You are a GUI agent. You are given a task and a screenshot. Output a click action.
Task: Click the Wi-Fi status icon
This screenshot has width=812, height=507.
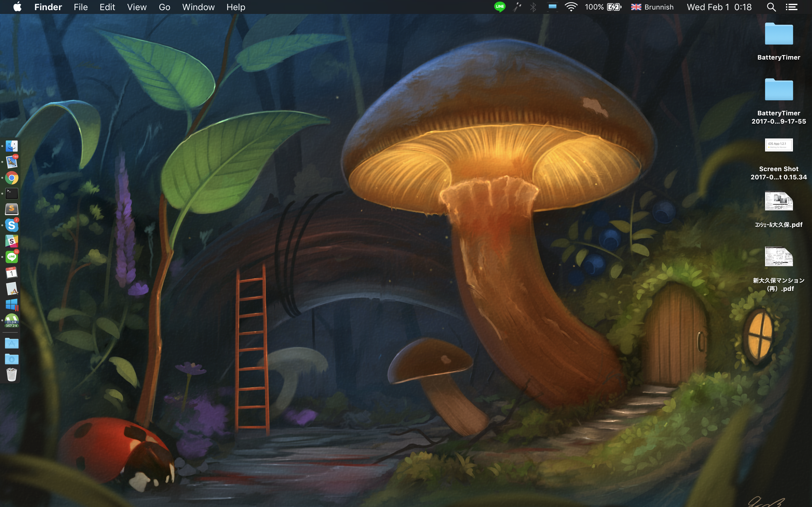coord(571,7)
